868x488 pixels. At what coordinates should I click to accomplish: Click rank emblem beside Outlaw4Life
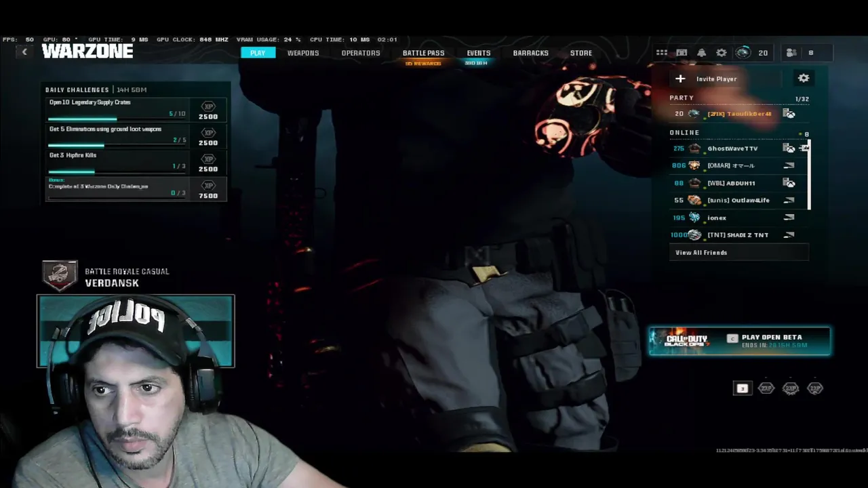tap(694, 200)
